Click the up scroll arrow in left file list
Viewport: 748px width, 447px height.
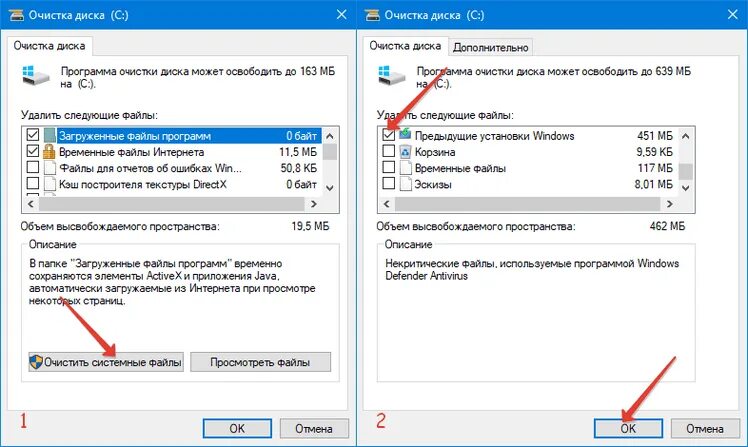click(330, 136)
